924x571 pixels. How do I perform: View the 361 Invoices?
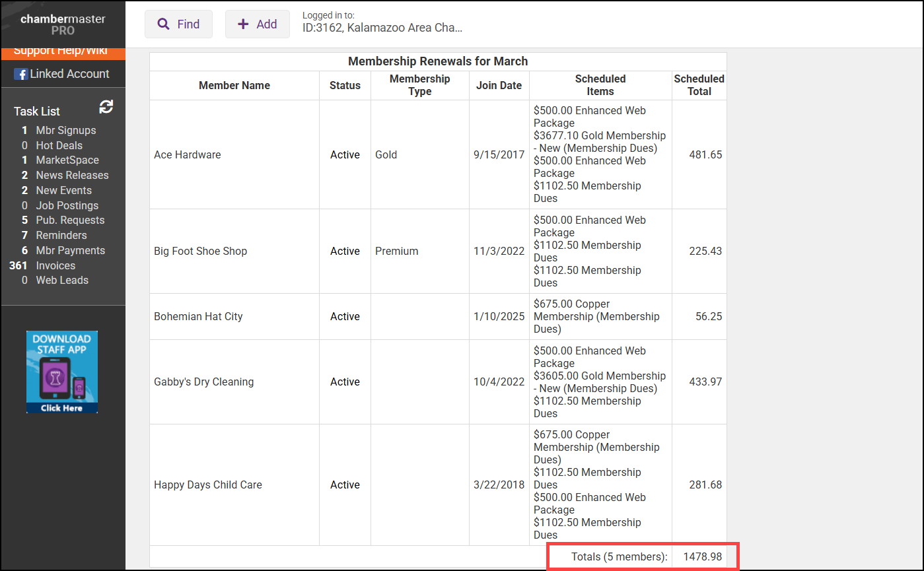(55, 265)
